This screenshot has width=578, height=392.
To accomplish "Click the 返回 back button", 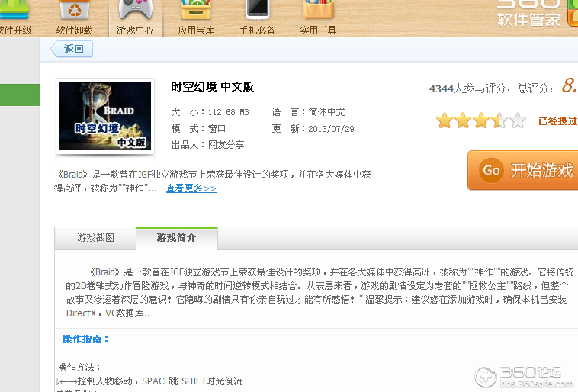I will pyautogui.click(x=72, y=49).
